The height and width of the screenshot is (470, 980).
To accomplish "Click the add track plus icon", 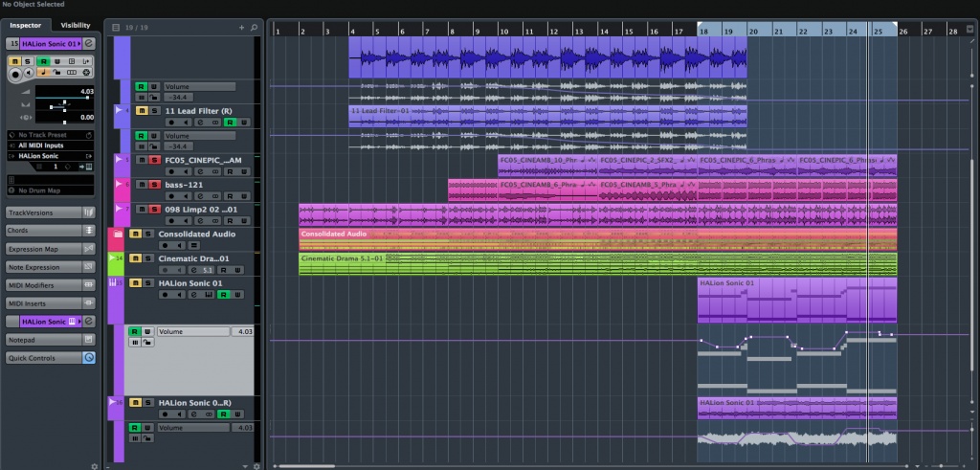I will coord(241,27).
